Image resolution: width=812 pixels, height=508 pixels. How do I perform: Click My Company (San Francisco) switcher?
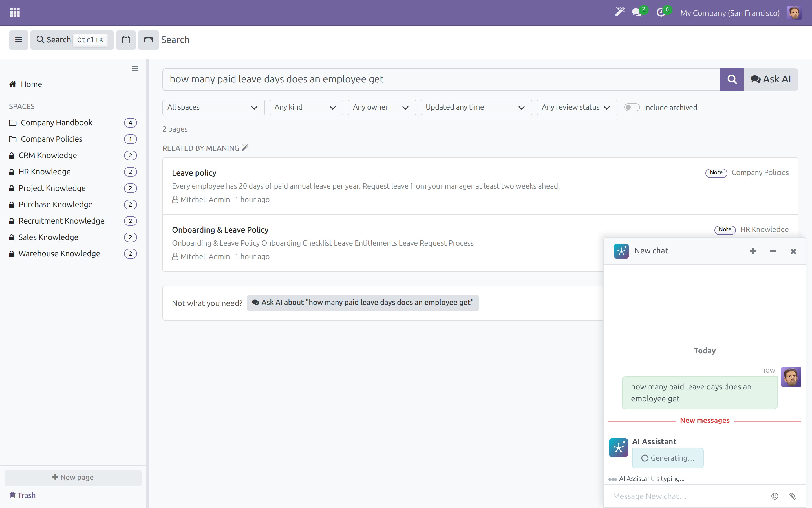[x=730, y=13]
